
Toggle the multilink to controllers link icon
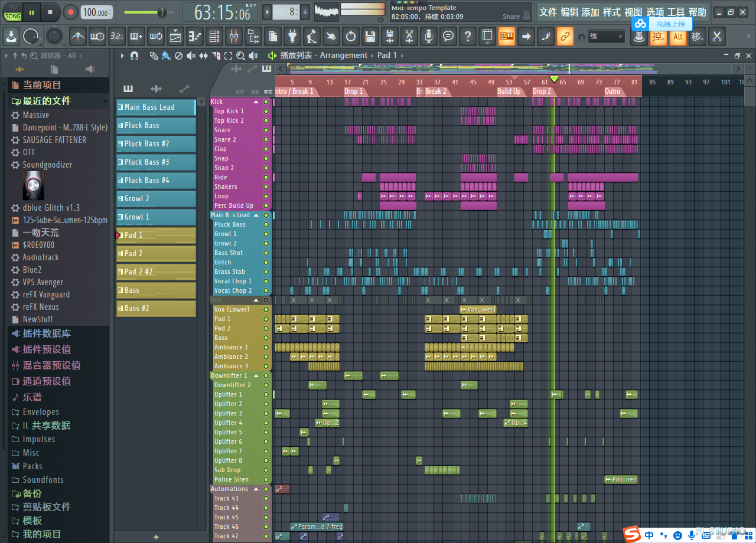click(x=565, y=37)
